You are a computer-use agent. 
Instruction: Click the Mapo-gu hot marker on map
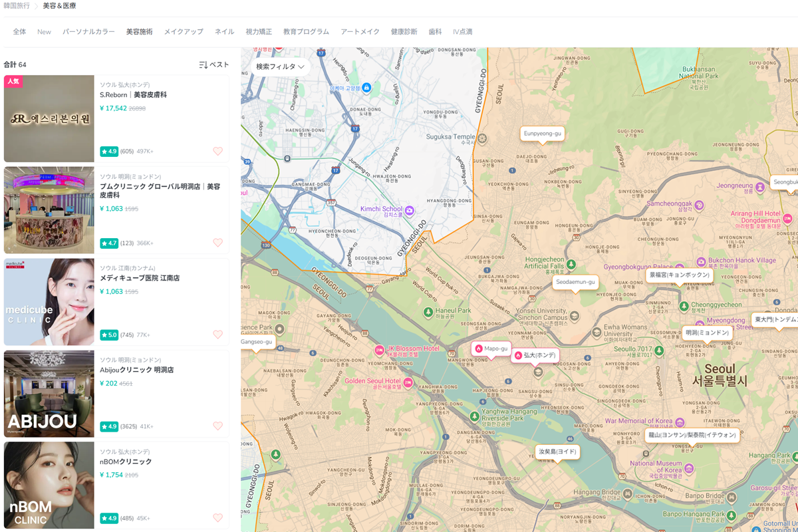(x=491, y=348)
